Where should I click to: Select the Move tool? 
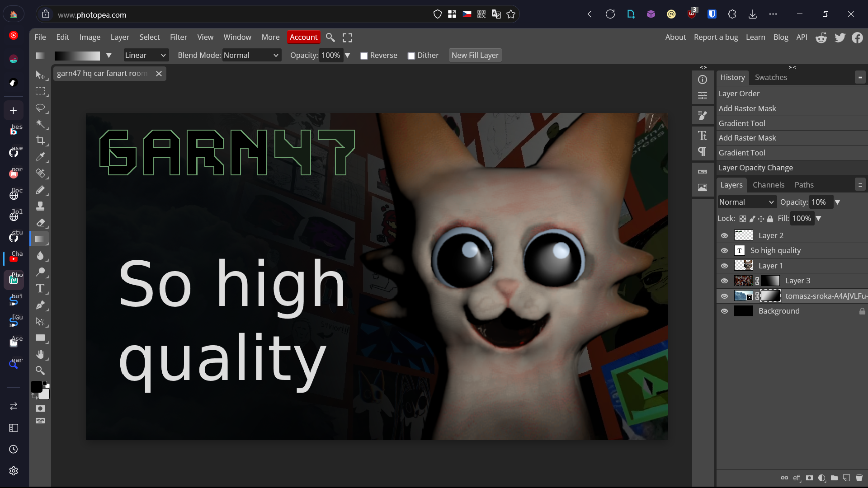(40, 75)
